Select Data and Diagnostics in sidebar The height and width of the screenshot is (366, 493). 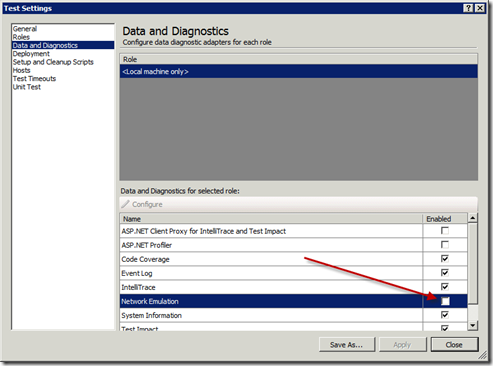[x=63, y=45]
